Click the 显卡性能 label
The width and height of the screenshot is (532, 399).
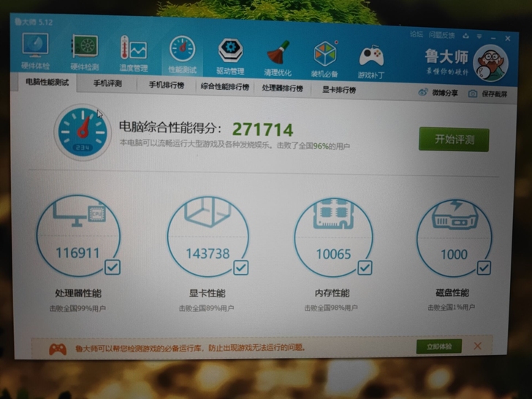(x=208, y=293)
